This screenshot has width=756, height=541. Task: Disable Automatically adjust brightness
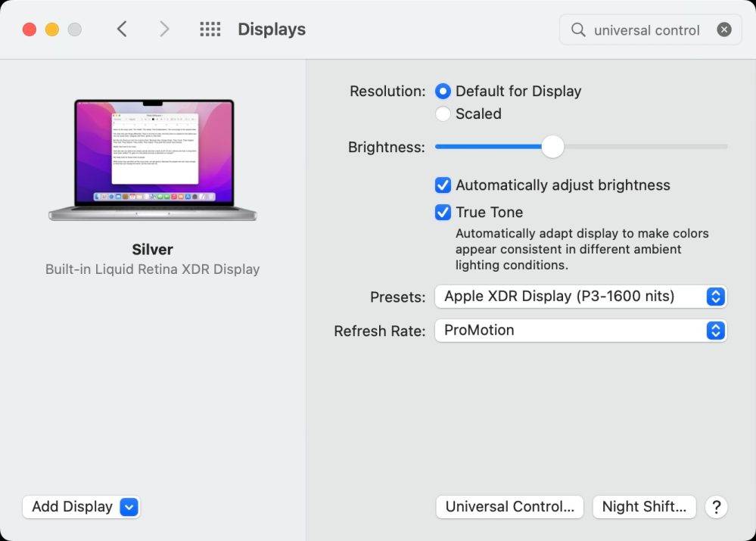[443, 185]
